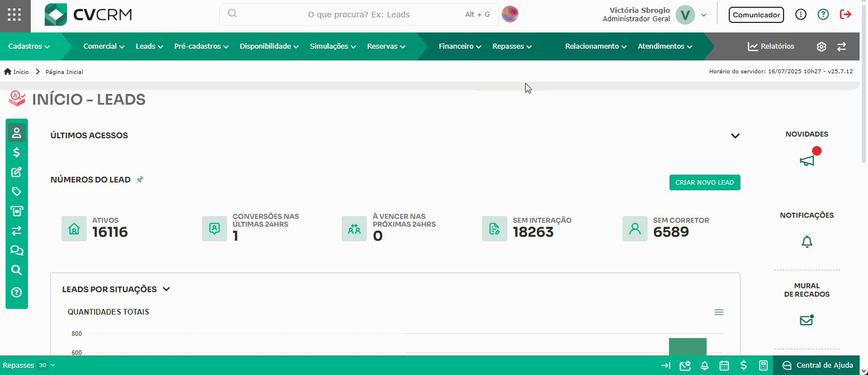868x375 pixels.
Task: Click the bottom bar starred envelope icon
Action: (685, 365)
